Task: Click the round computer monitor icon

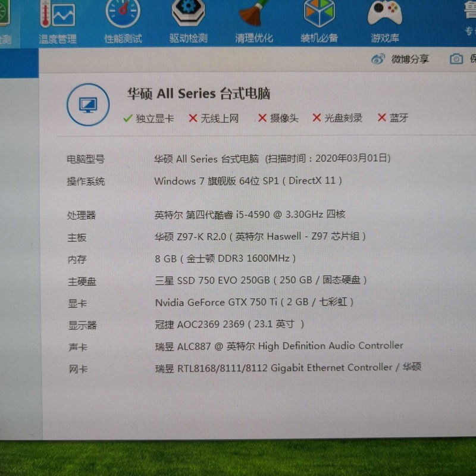Action: click(x=88, y=105)
